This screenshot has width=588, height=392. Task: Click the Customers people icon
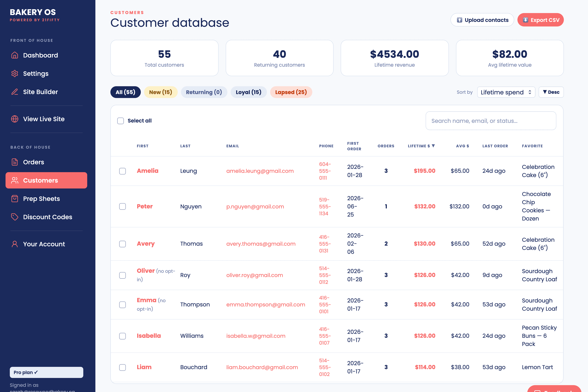pos(15,180)
